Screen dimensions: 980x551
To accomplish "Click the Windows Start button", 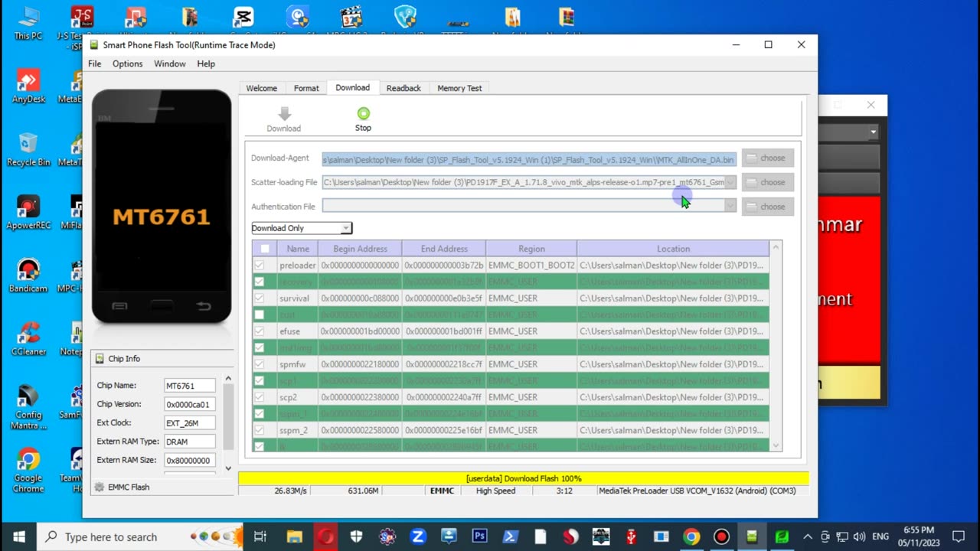I will pos(18,536).
